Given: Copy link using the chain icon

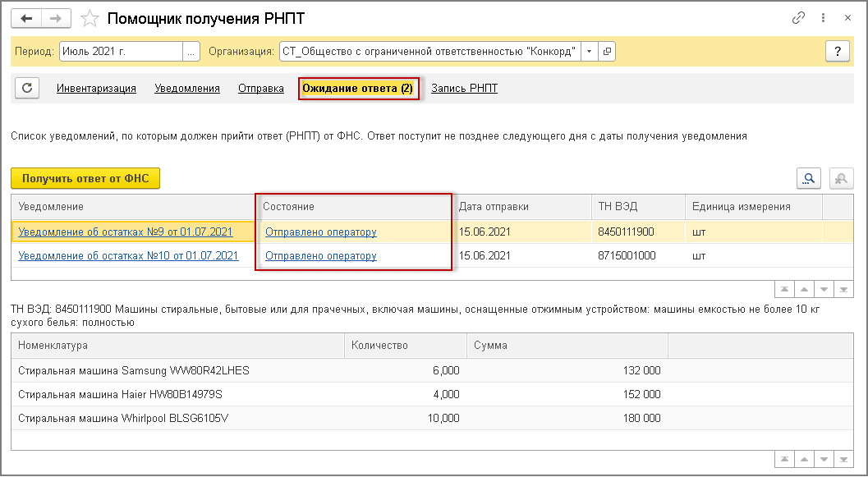Looking at the screenshot, I should (x=797, y=18).
